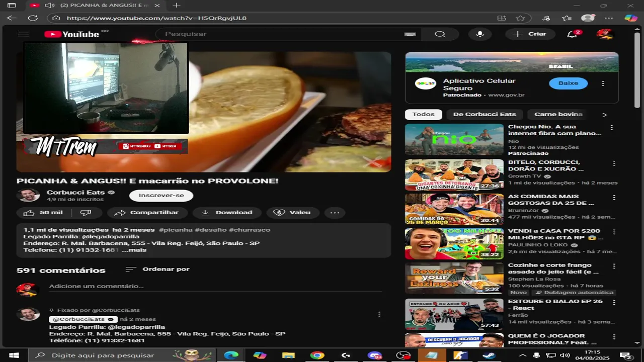644x362 pixels.
Task: Go to the YouTube home logo
Action: 72,34
